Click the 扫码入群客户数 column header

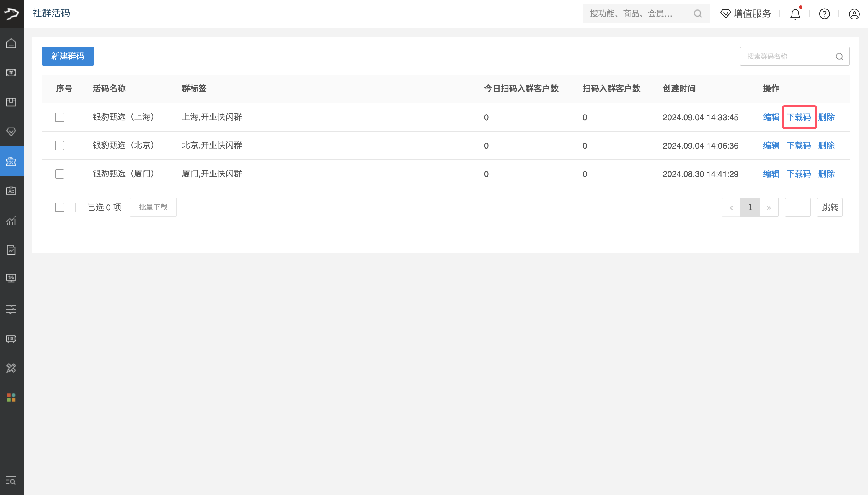tap(611, 89)
